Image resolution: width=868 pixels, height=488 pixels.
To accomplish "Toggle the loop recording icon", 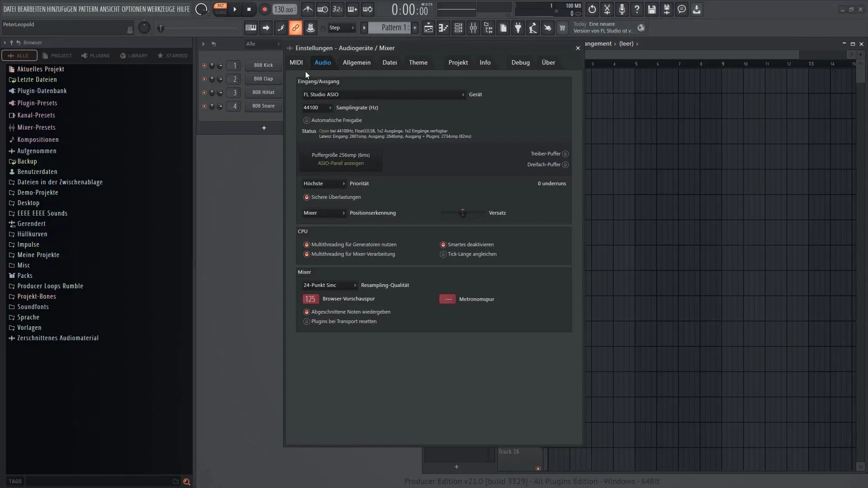I will pos(368,9).
